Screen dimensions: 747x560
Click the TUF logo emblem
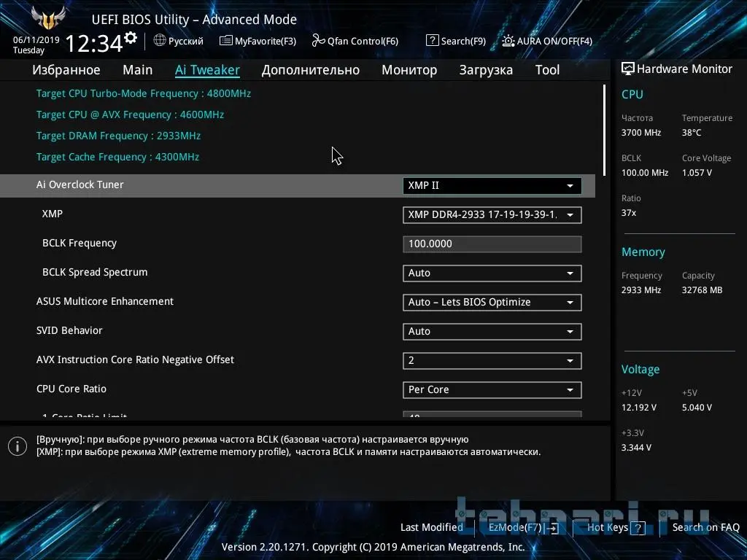[47, 18]
